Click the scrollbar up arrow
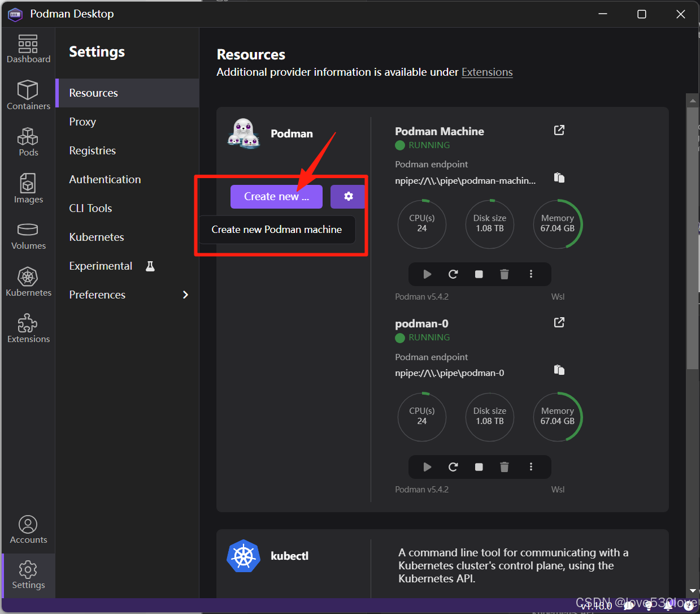This screenshot has height=614, width=700. click(693, 101)
